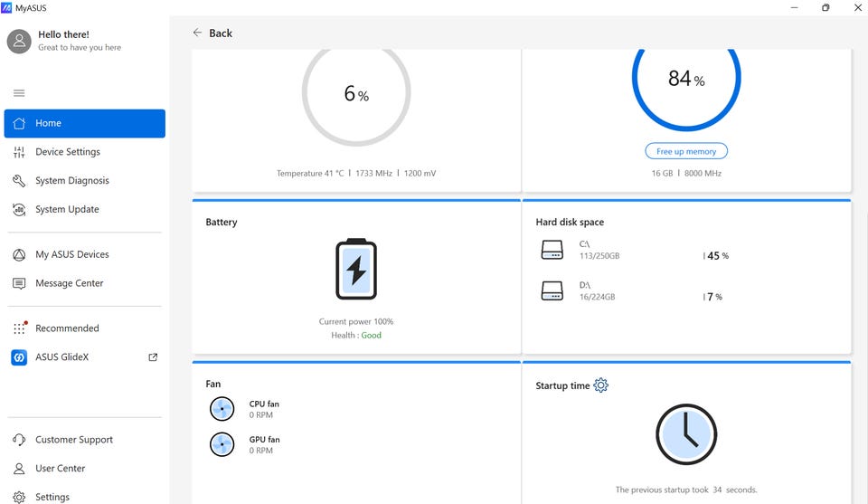Open User Center page
The image size is (868, 504).
pos(85,469)
